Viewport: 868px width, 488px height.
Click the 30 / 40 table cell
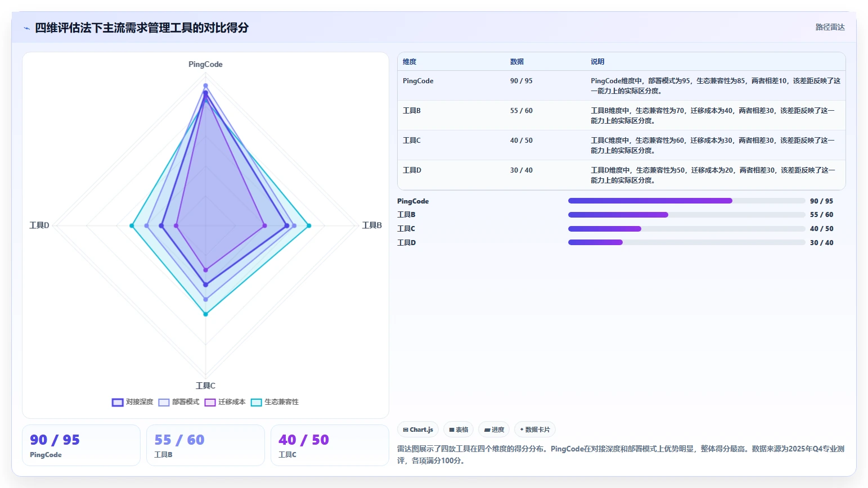coord(521,170)
